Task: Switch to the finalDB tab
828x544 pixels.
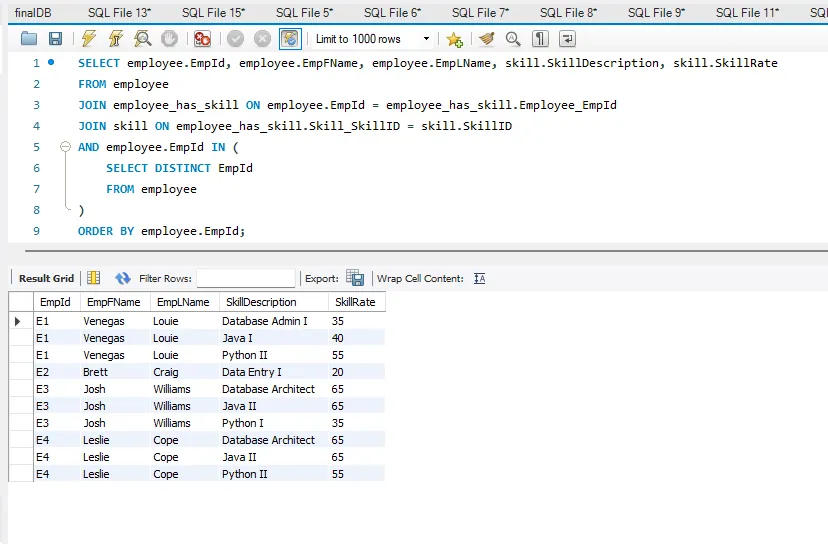Action: pos(33,13)
